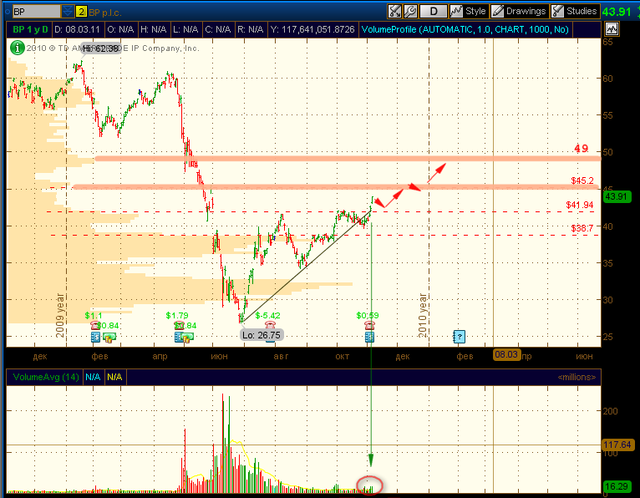640x498 pixels.
Task: Select the pointer drawing tool icon
Action: pyautogui.click(x=394, y=11)
